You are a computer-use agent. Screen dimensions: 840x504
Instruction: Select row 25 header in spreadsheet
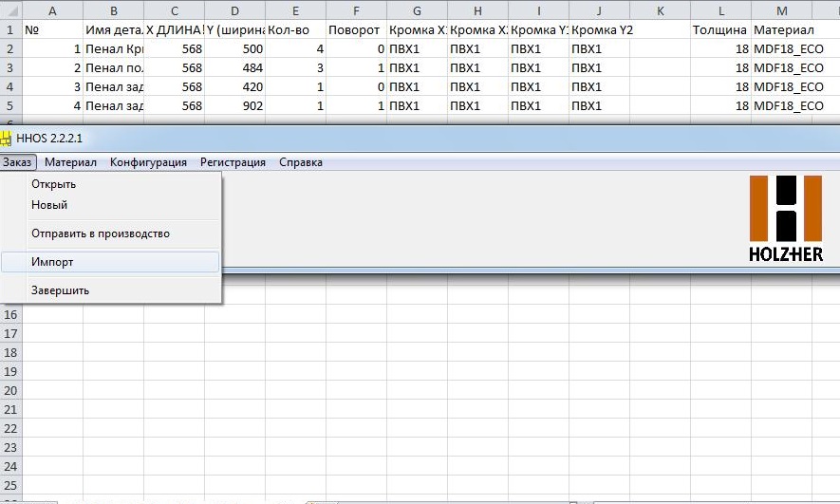[10, 485]
